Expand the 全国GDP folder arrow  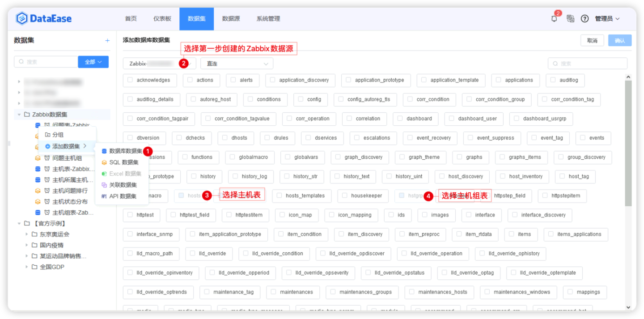tap(27, 267)
